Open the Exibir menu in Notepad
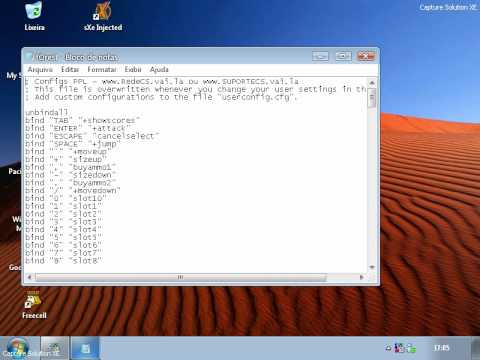This screenshot has height=360, width=480. (133, 70)
